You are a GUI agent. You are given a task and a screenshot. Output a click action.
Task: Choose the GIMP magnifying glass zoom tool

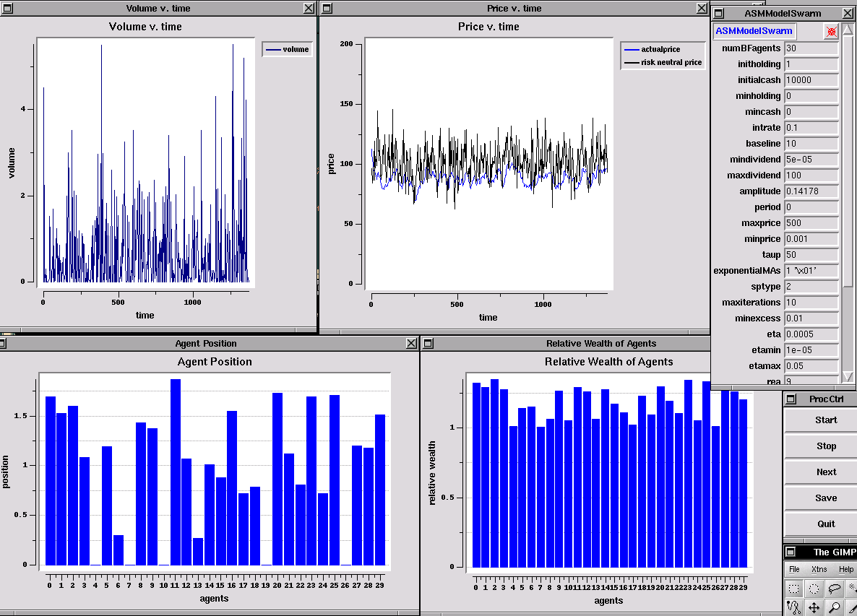834,607
